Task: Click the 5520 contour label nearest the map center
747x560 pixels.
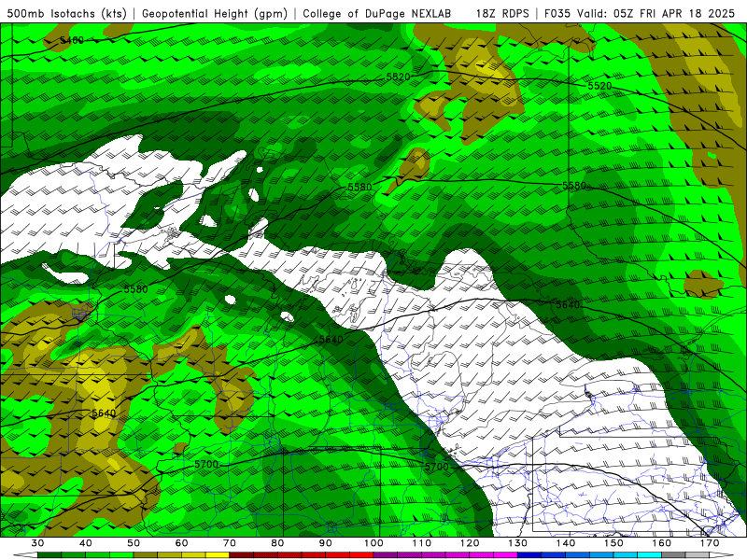Action: click(398, 77)
